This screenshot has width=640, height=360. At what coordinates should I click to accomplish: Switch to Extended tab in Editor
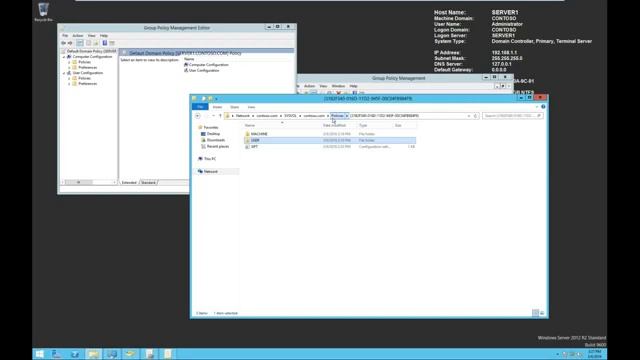(x=129, y=182)
